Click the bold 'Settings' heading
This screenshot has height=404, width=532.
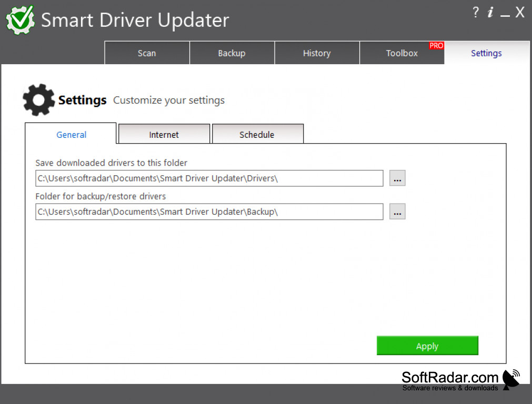[x=83, y=100]
